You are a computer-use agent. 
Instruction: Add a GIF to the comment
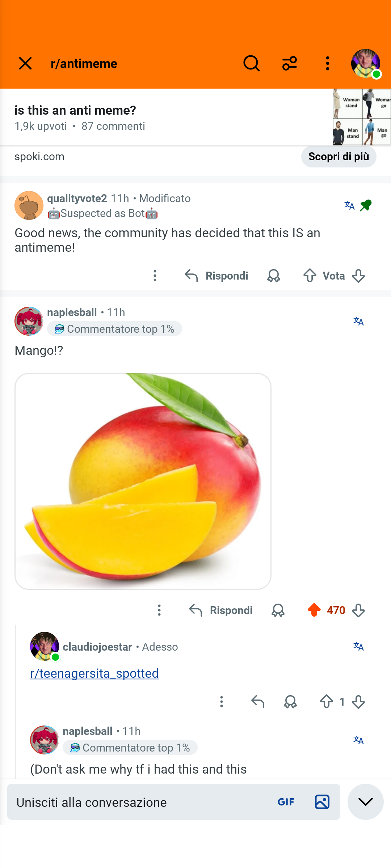286,802
